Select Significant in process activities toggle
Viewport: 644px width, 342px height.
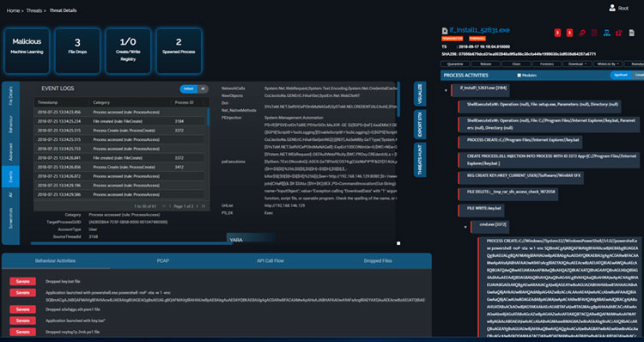tap(621, 76)
